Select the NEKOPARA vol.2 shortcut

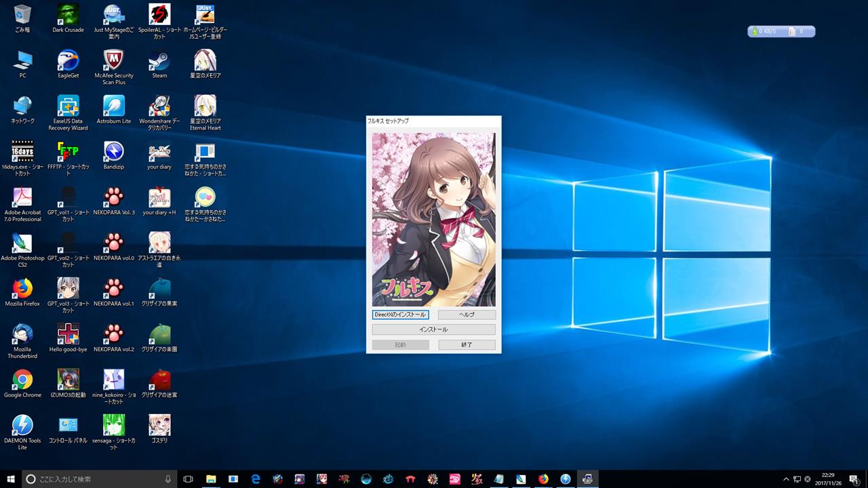click(114, 338)
